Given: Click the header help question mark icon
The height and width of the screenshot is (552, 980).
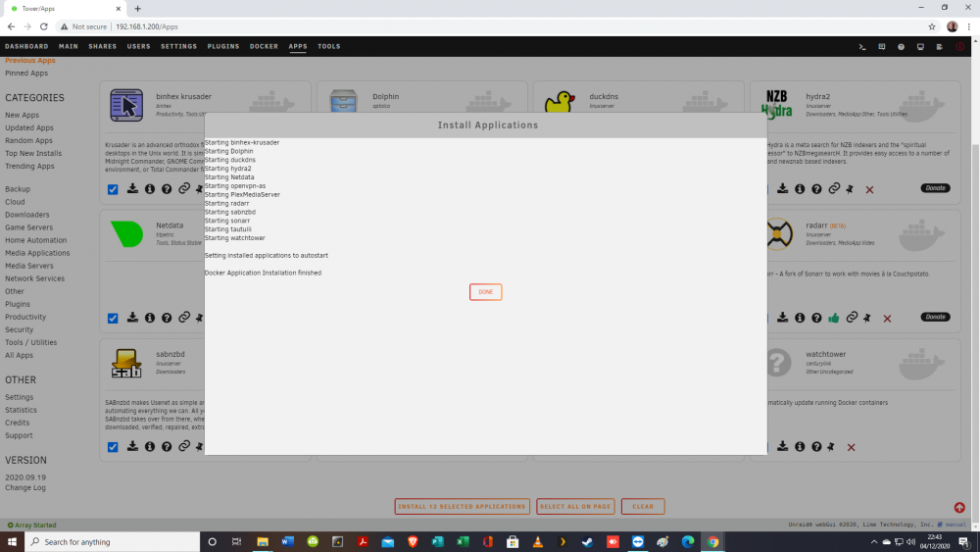Looking at the screenshot, I should pos(902,47).
